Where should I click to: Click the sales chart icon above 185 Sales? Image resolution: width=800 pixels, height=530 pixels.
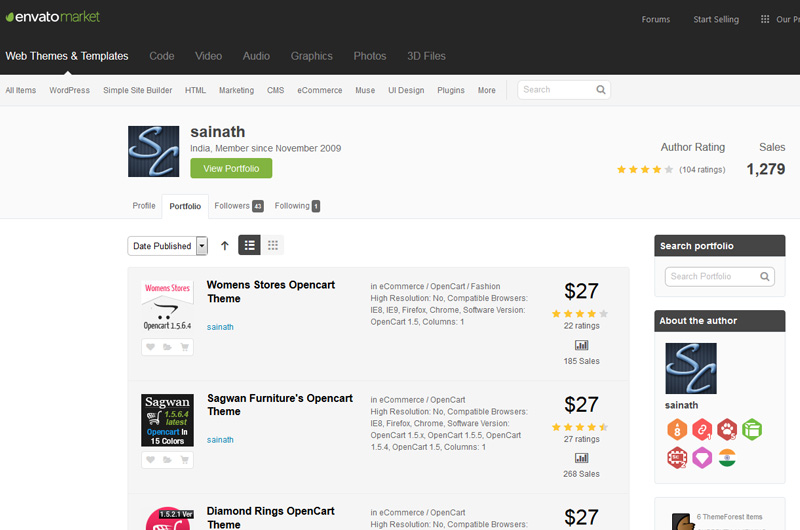582,345
